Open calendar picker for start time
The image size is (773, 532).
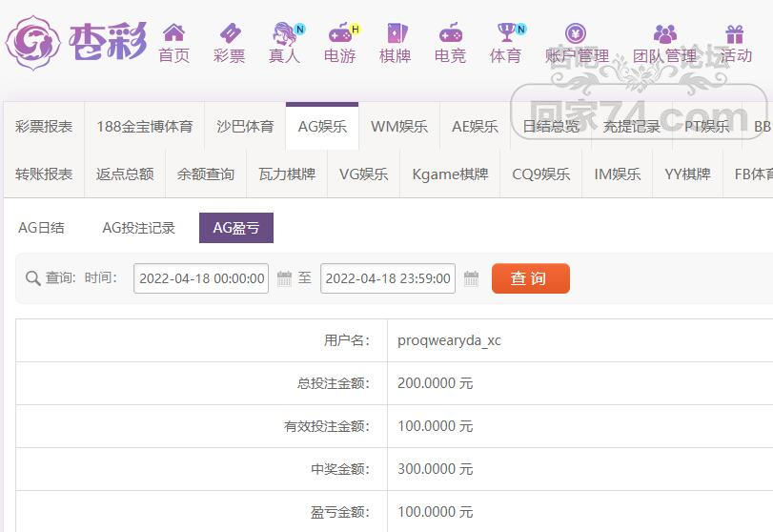point(284,278)
